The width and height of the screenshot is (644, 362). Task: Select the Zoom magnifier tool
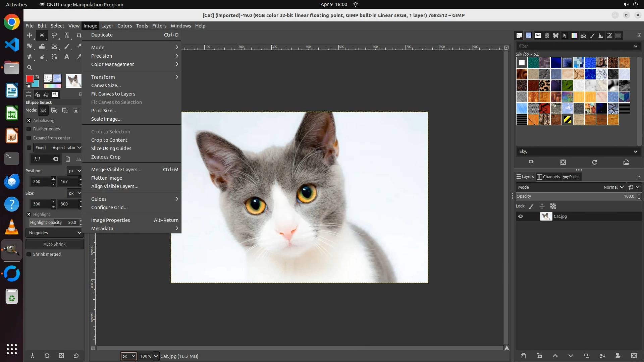pos(30,67)
